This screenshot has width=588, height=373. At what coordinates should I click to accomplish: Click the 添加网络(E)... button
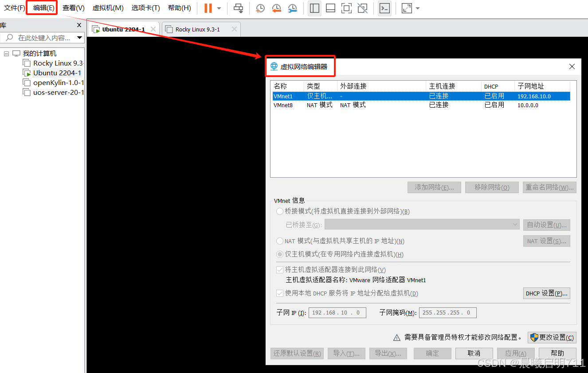coord(434,187)
